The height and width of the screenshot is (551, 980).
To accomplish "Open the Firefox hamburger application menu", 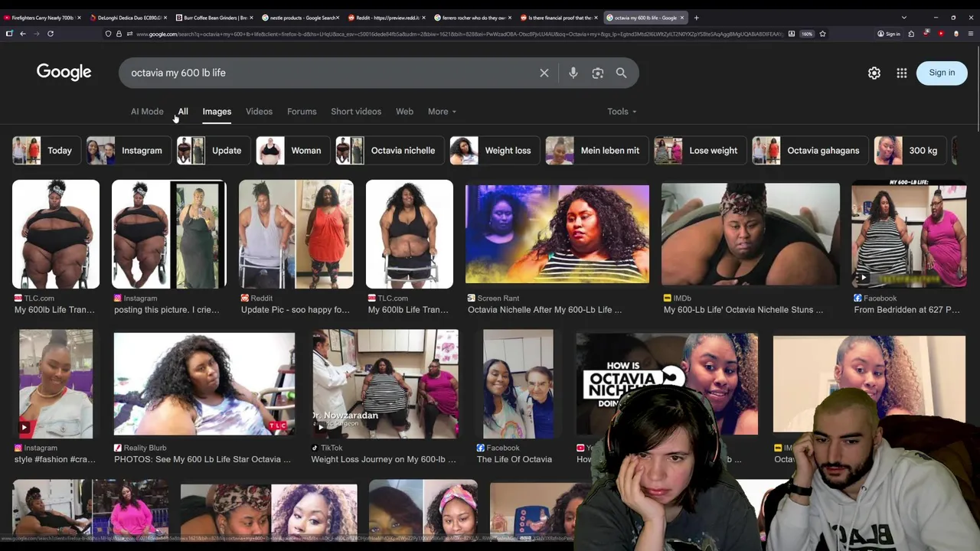I will 971,34.
